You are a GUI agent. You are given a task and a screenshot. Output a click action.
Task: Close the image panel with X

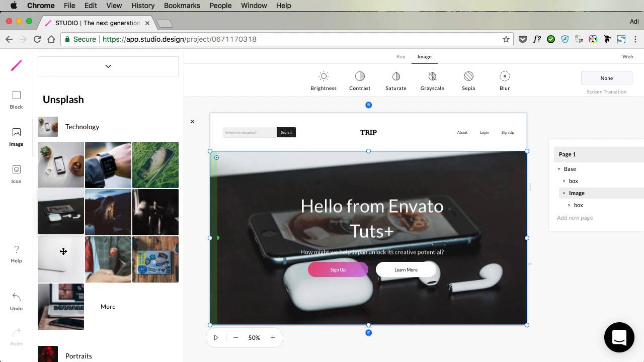click(192, 122)
